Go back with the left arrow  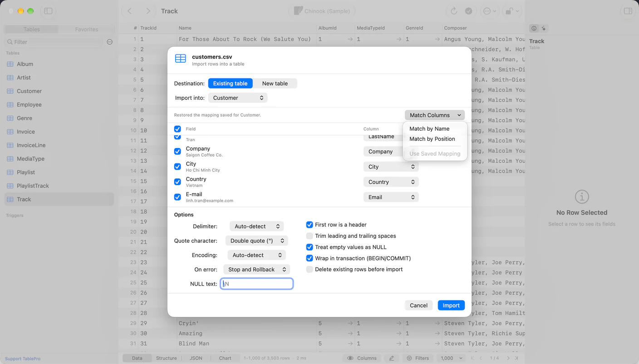(130, 11)
